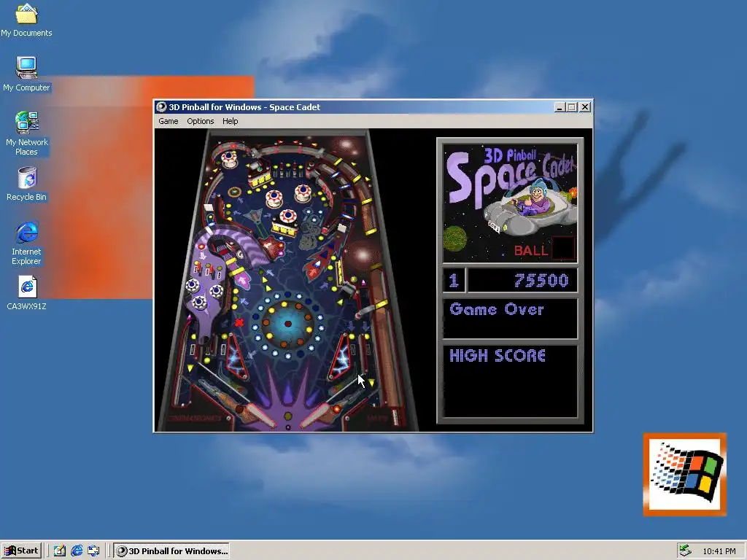747x560 pixels.
Task: Click the 10:41 PM clock
Action: click(x=719, y=551)
